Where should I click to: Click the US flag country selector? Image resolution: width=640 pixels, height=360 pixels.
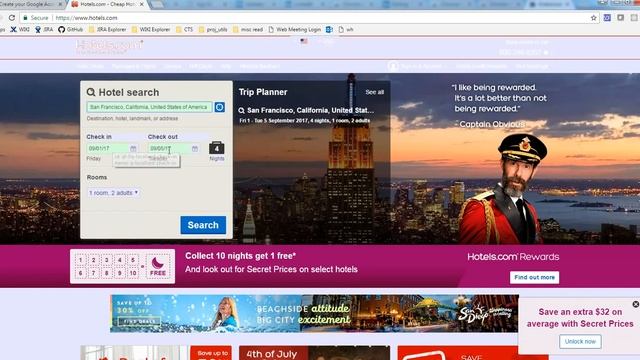coord(304,41)
